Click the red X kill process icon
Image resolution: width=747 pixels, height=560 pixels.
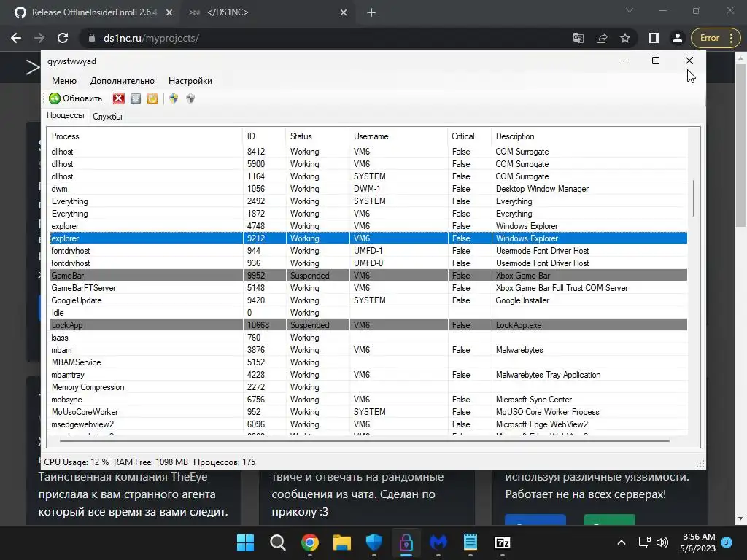(x=119, y=98)
